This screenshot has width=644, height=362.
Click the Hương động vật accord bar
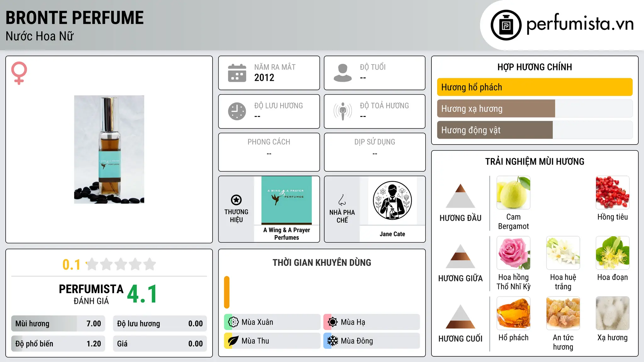[x=535, y=130]
